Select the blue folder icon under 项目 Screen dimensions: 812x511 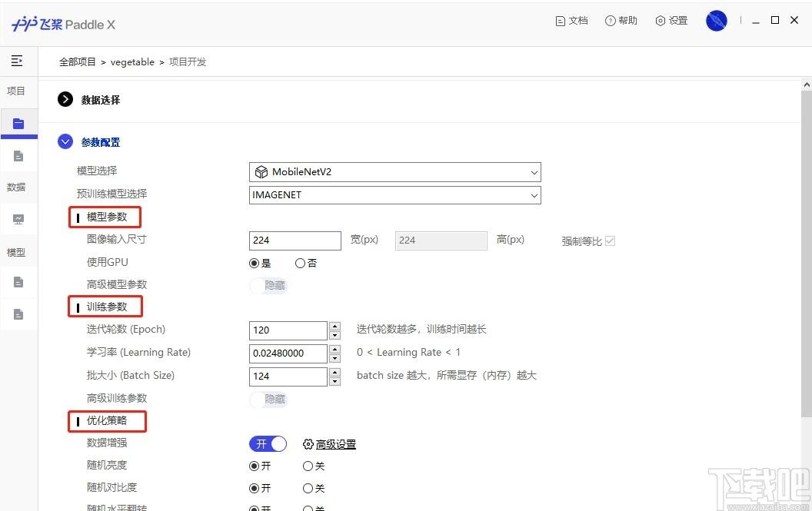pos(18,123)
